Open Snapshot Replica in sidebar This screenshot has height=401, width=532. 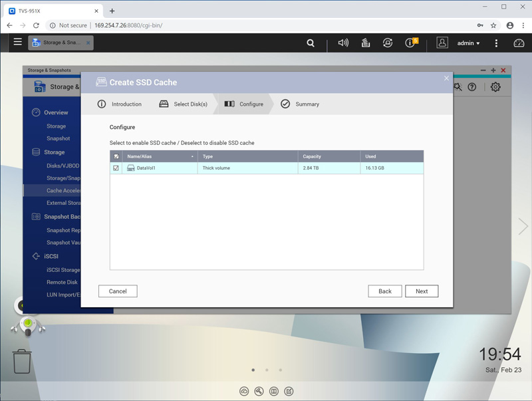pyautogui.click(x=63, y=230)
